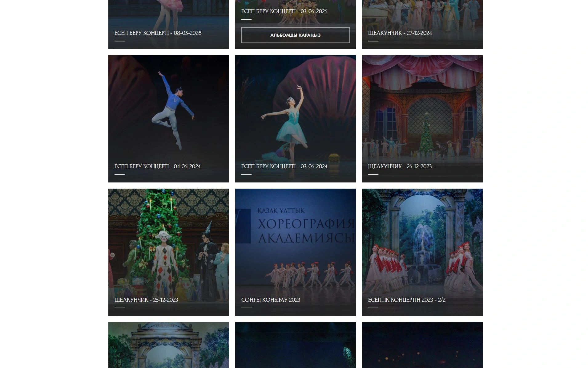
Task: Open the ЩЕЛКУНЧИК - 27-12-2024 album
Action: (x=422, y=24)
